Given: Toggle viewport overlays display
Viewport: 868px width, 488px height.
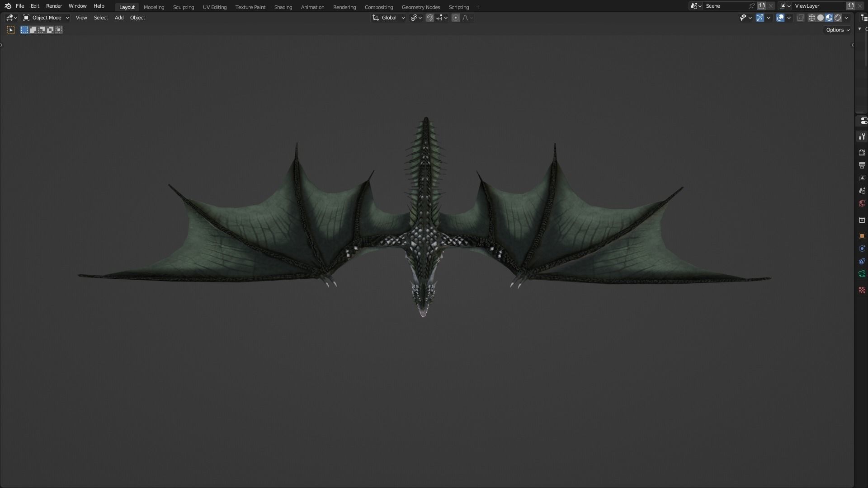Looking at the screenshot, I should (780, 18).
